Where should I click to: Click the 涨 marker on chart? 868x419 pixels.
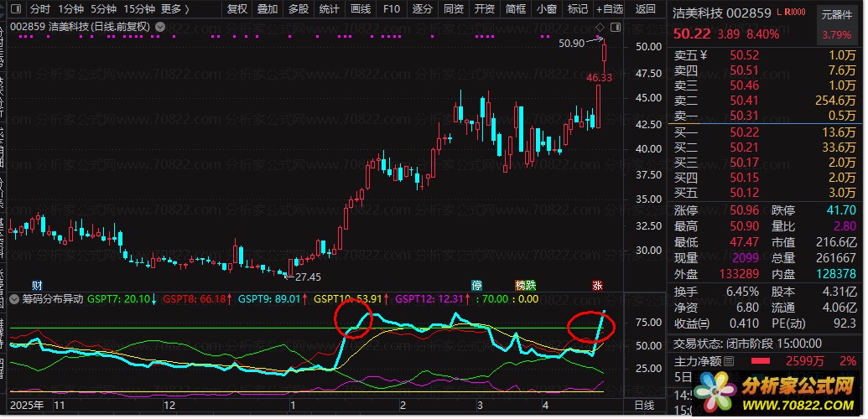[x=597, y=286]
